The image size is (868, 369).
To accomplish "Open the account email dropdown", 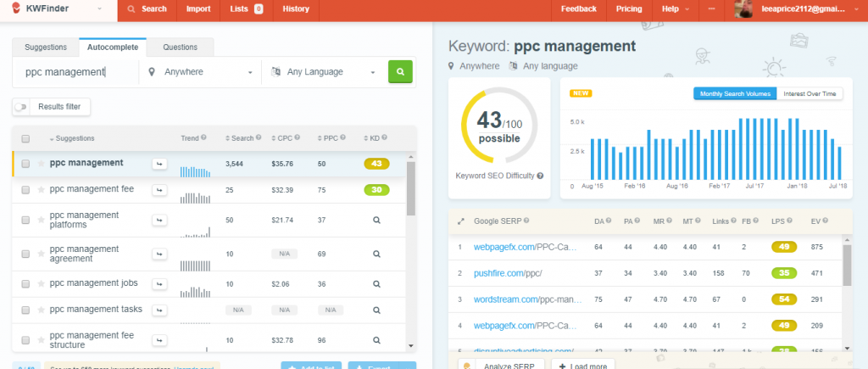I will pyautogui.click(x=811, y=8).
